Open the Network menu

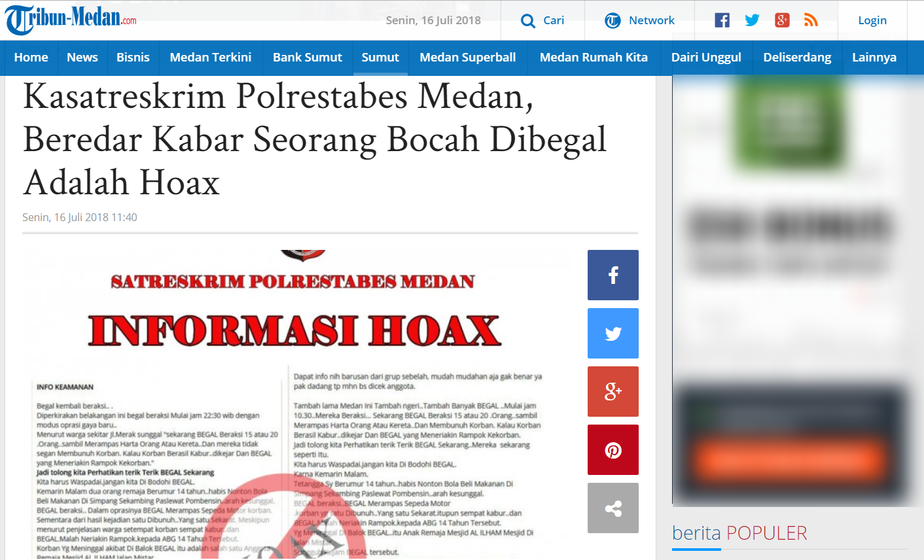pos(639,20)
